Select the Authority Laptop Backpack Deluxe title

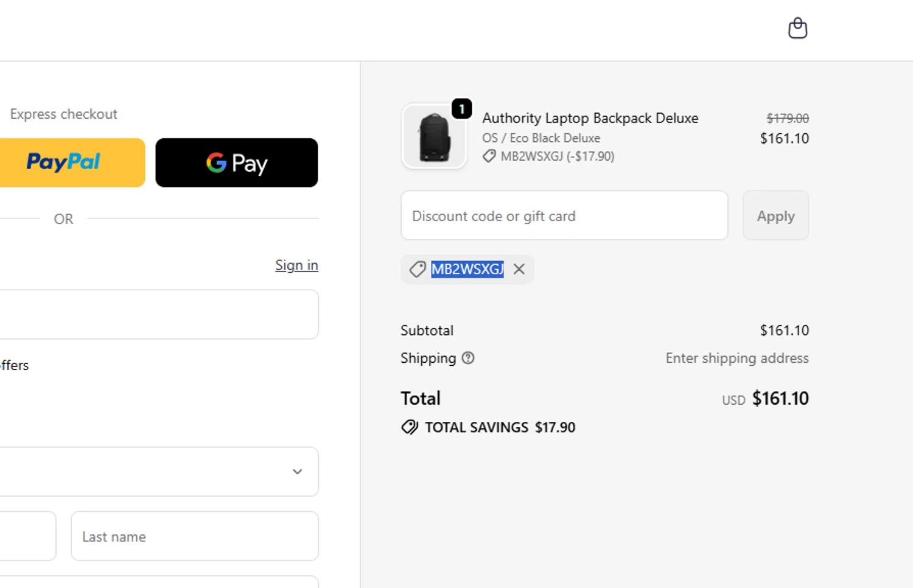pyautogui.click(x=590, y=118)
